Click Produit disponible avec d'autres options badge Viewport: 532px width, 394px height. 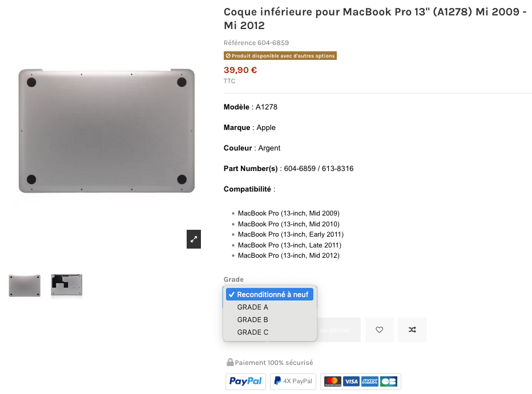[280, 55]
